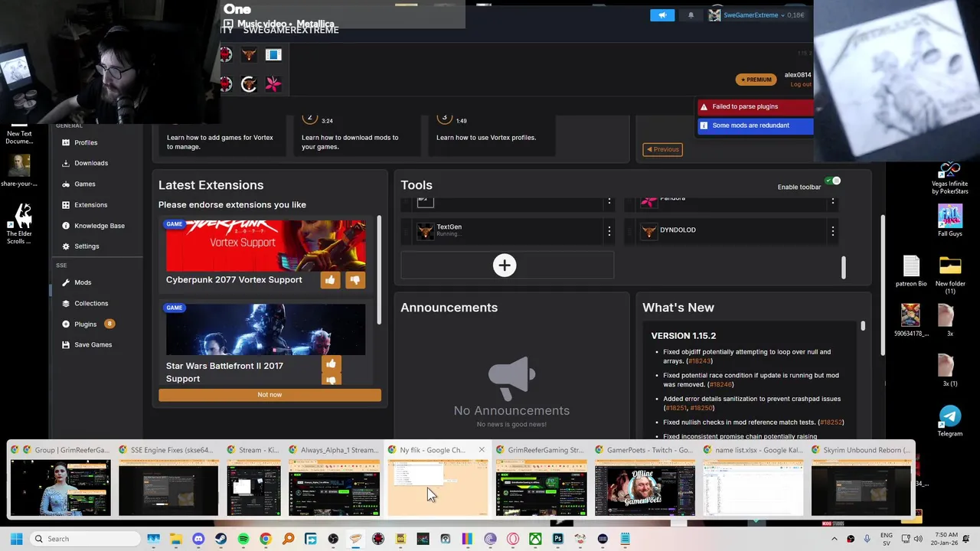The image size is (980, 551).
Task: Open Google Chrome from the taskbar
Action: (x=266, y=539)
